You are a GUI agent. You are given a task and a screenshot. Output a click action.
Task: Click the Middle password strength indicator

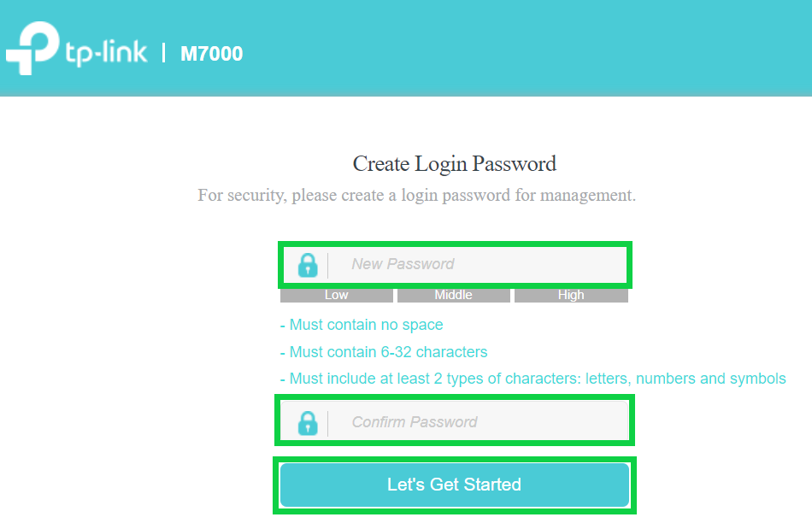(454, 296)
